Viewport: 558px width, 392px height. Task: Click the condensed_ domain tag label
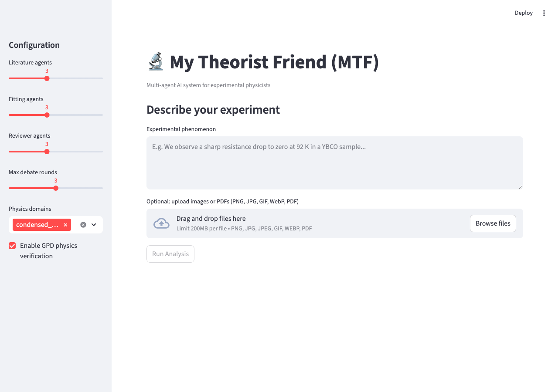click(37, 225)
